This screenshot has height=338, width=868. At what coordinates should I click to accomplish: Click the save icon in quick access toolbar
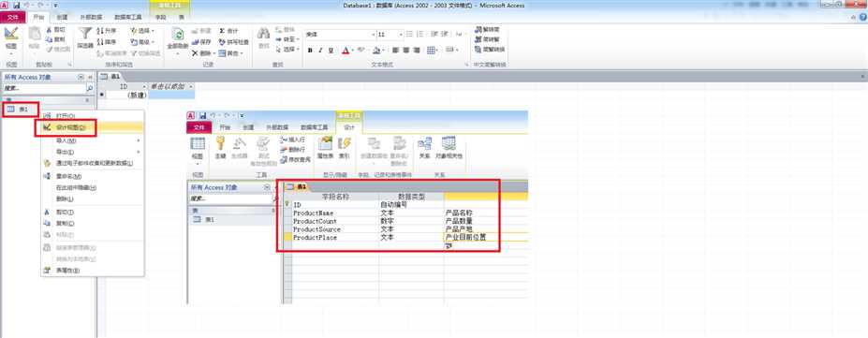(16, 5)
